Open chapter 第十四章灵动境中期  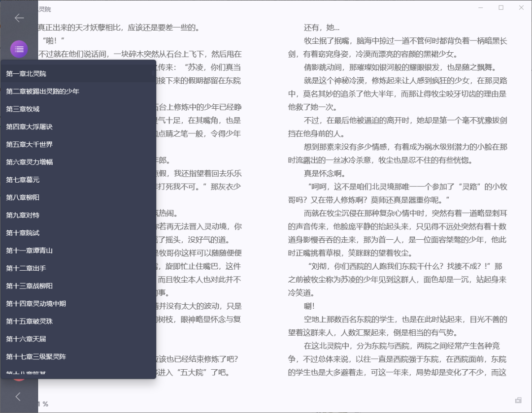[x=78, y=303]
